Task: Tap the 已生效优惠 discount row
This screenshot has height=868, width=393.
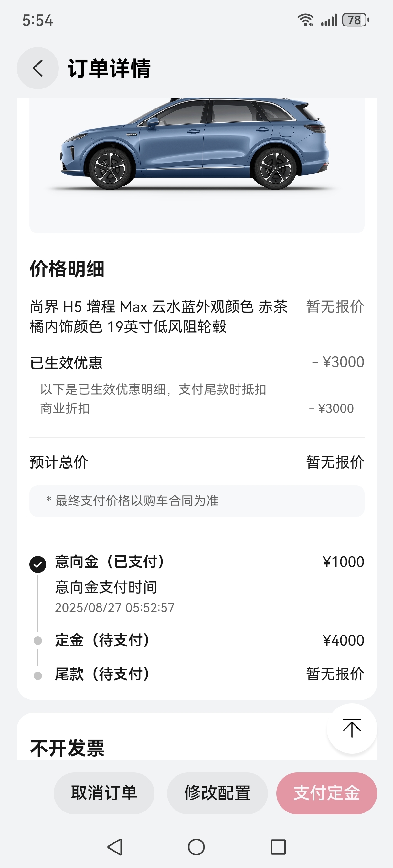Action: (x=197, y=363)
